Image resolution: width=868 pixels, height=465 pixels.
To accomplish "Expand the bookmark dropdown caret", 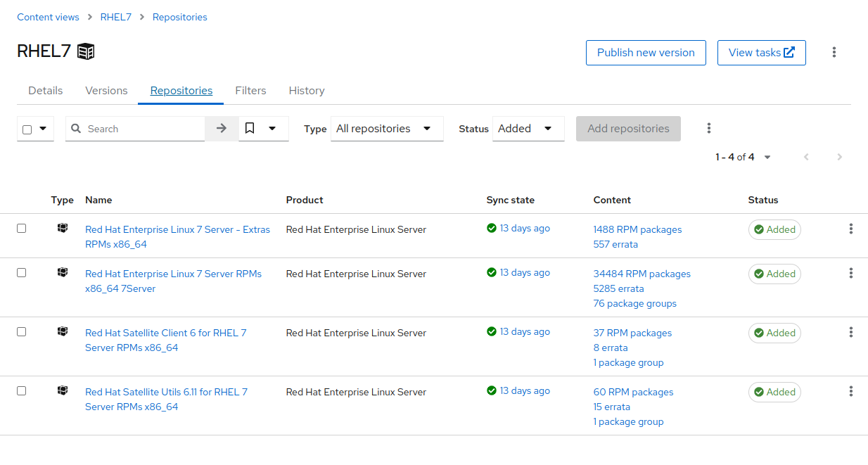I will click(x=272, y=128).
